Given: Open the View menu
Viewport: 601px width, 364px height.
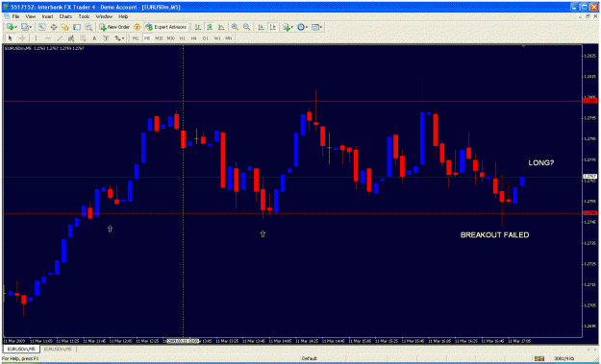Looking at the screenshot, I should click(30, 16).
